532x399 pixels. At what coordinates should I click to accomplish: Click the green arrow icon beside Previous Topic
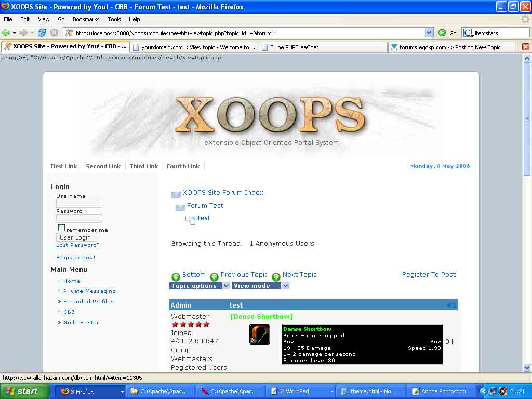pos(214,276)
